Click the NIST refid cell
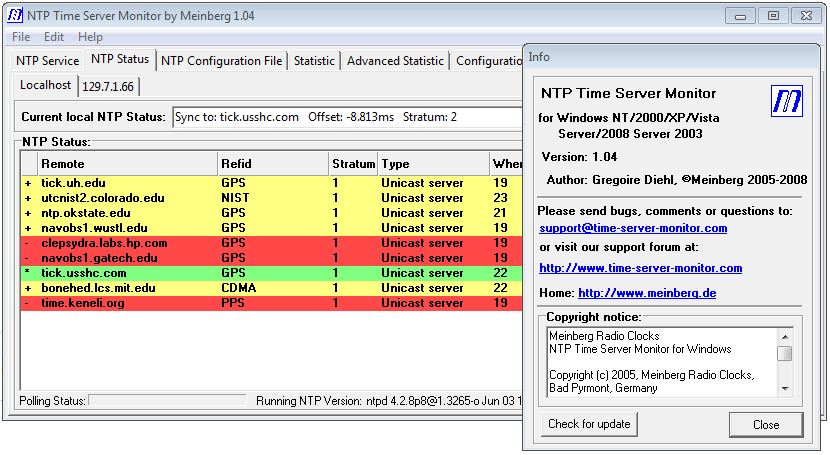 235,198
